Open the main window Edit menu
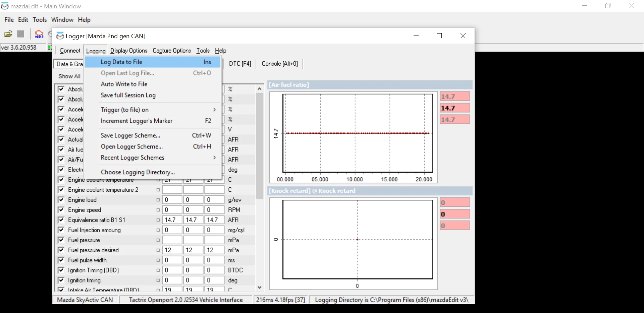The width and height of the screenshot is (644, 313). pyautogui.click(x=23, y=20)
